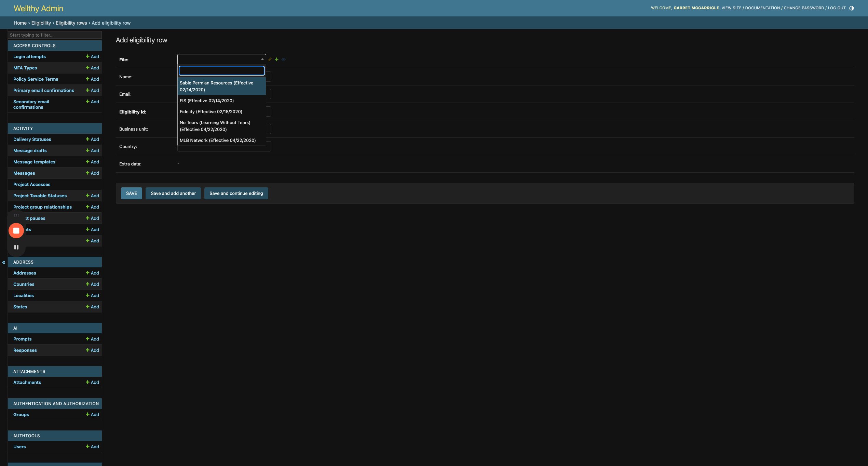This screenshot has height=466, width=868.
Task: Click Add next to Message templates
Action: tap(92, 162)
